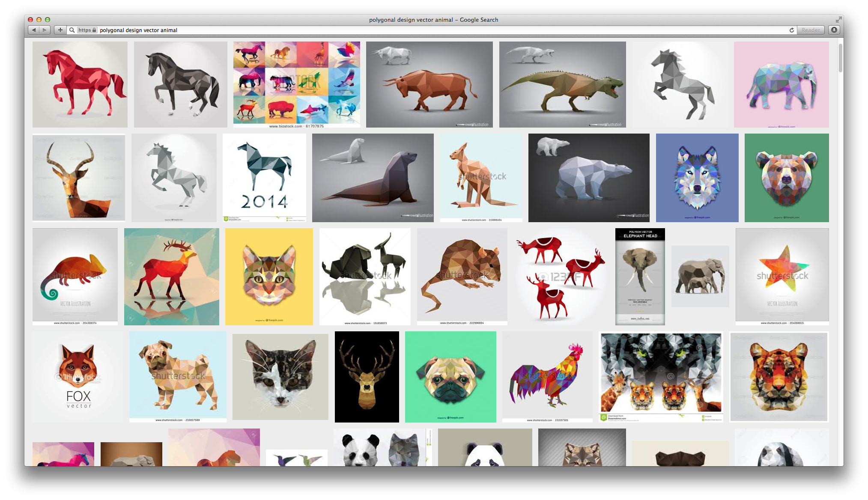Open the Elephant Head poster thumbnail
This screenshot has width=868, height=500.
(640, 276)
